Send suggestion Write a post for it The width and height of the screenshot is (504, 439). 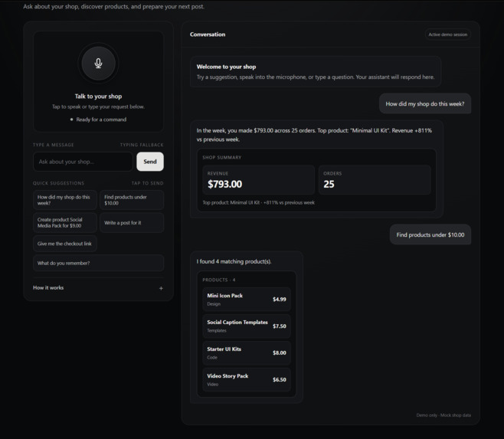[x=132, y=222]
